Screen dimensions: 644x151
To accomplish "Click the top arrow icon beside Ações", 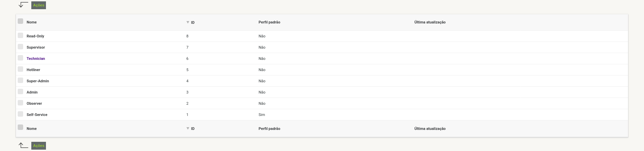I will click(23, 5).
